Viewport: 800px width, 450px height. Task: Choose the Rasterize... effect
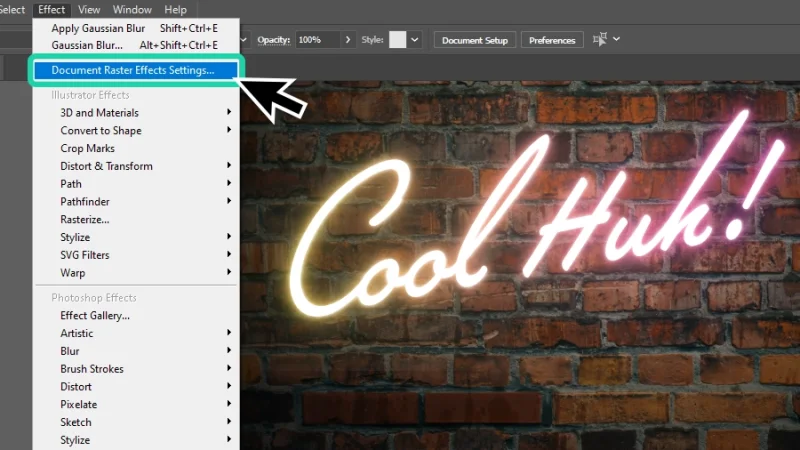pos(136,219)
